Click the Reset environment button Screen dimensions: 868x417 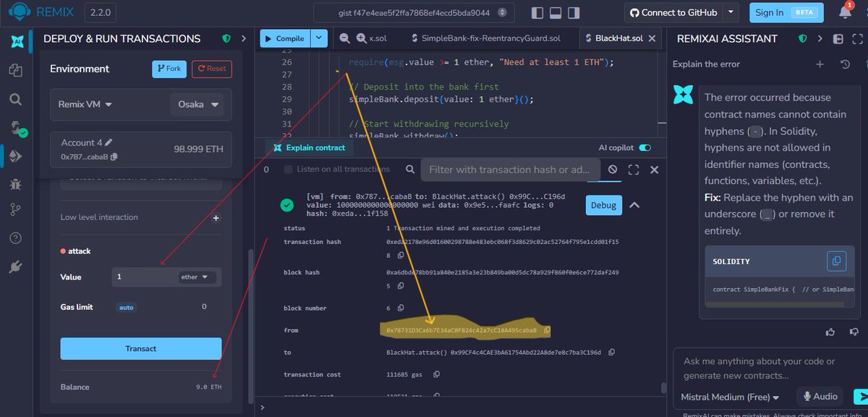tap(211, 69)
